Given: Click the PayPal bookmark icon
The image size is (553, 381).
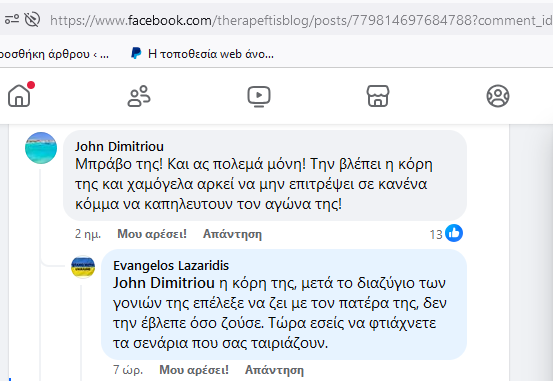Looking at the screenshot, I should pyautogui.click(x=136, y=54).
